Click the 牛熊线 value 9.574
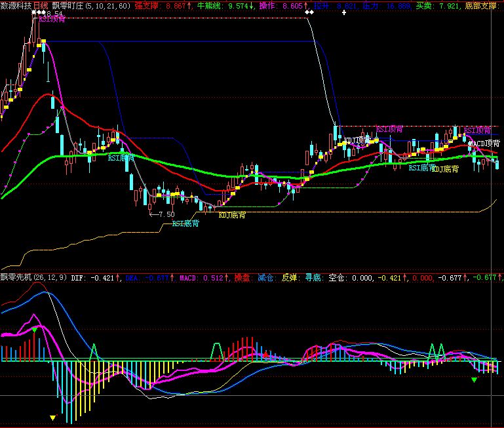Image resolution: width=504 pixels, height=428 pixels. (x=238, y=6)
